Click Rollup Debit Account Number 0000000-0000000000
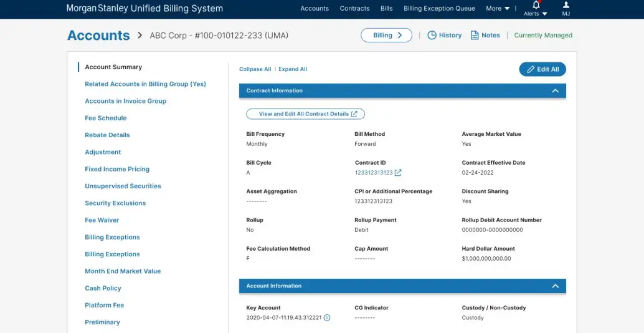 pyautogui.click(x=493, y=230)
